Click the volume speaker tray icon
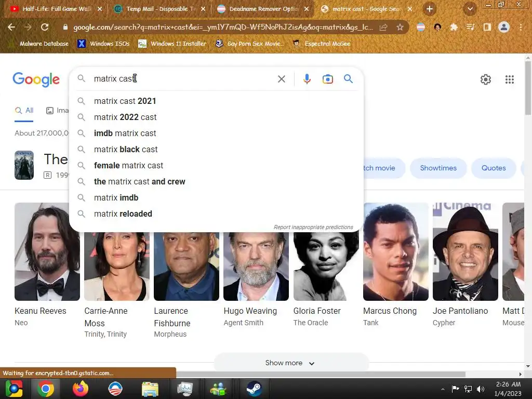This screenshot has width=532, height=399. [x=481, y=389]
